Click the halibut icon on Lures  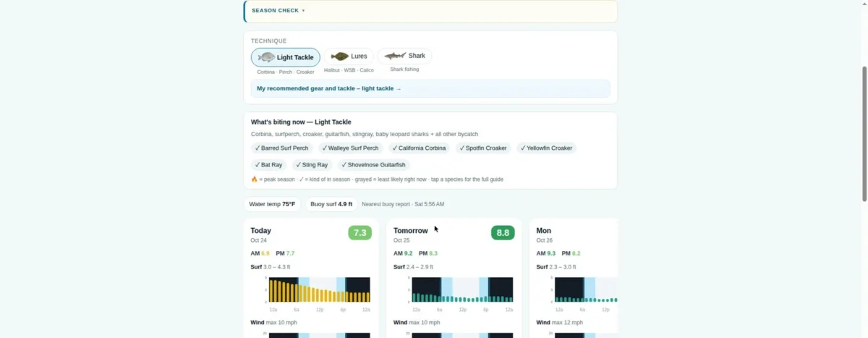click(339, 56)
